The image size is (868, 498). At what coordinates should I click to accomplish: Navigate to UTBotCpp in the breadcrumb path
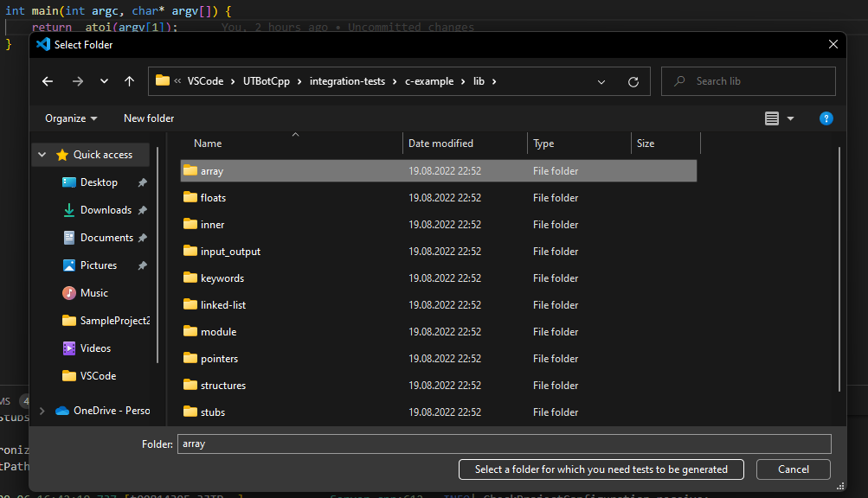pos(267,81)
